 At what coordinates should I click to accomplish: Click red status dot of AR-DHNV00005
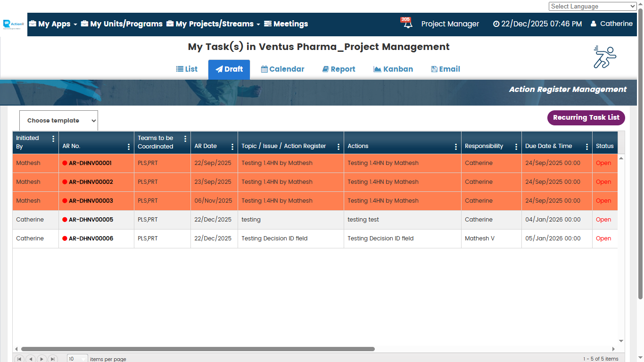pos(65,220)
